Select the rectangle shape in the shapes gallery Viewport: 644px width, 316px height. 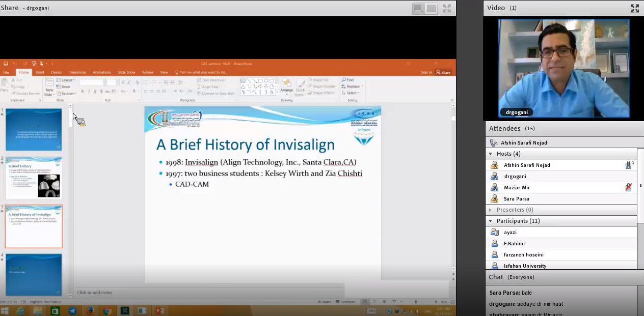(x=260, y=80)
